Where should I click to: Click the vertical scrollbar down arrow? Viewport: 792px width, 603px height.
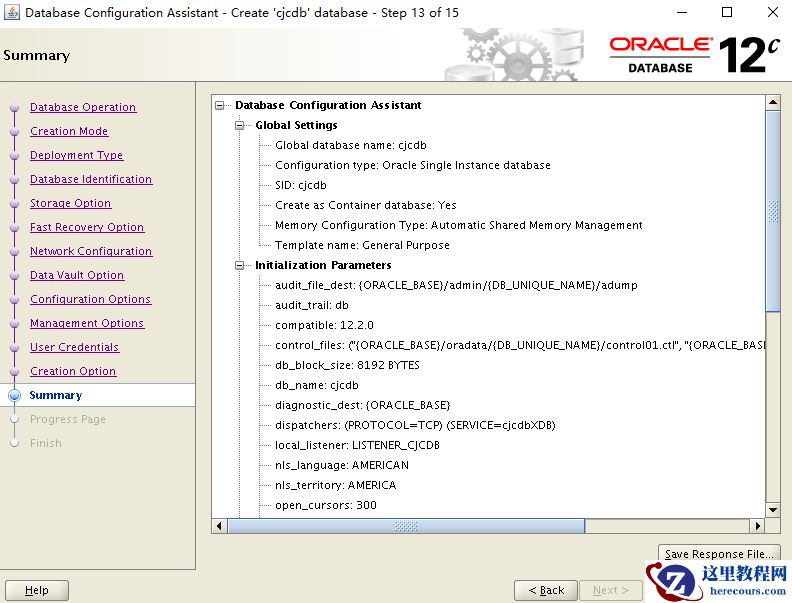tap(772, 509)
